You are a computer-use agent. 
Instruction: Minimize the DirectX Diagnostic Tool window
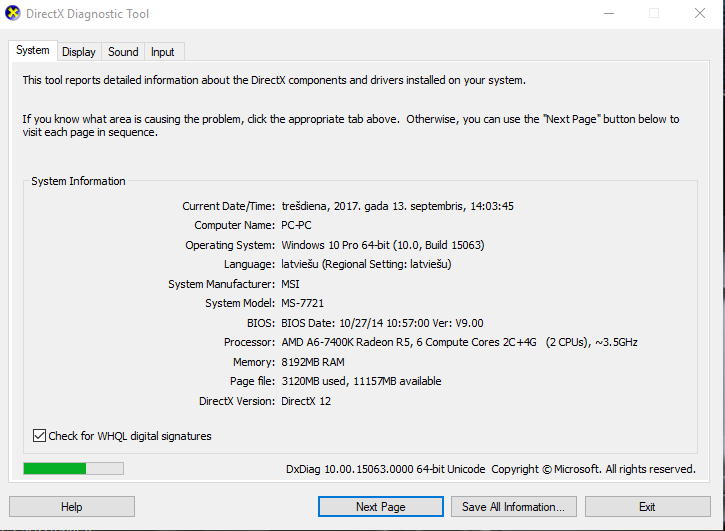point(609,13)
